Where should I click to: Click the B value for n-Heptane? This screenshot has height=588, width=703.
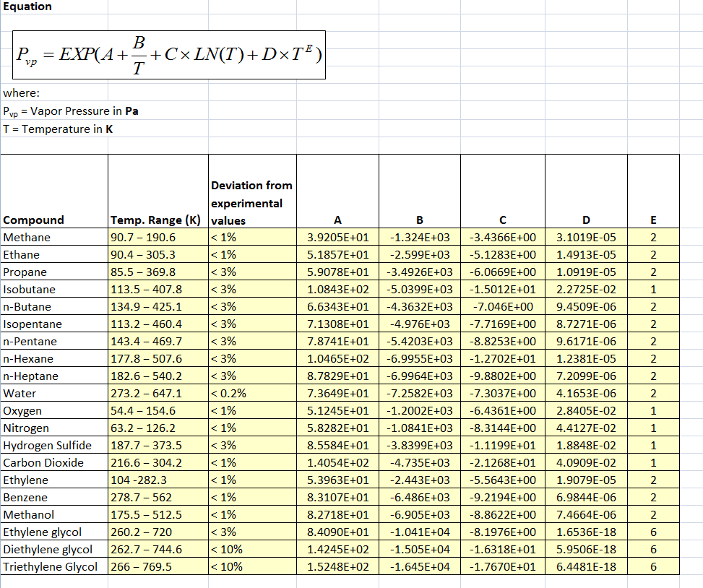(419, 376)
